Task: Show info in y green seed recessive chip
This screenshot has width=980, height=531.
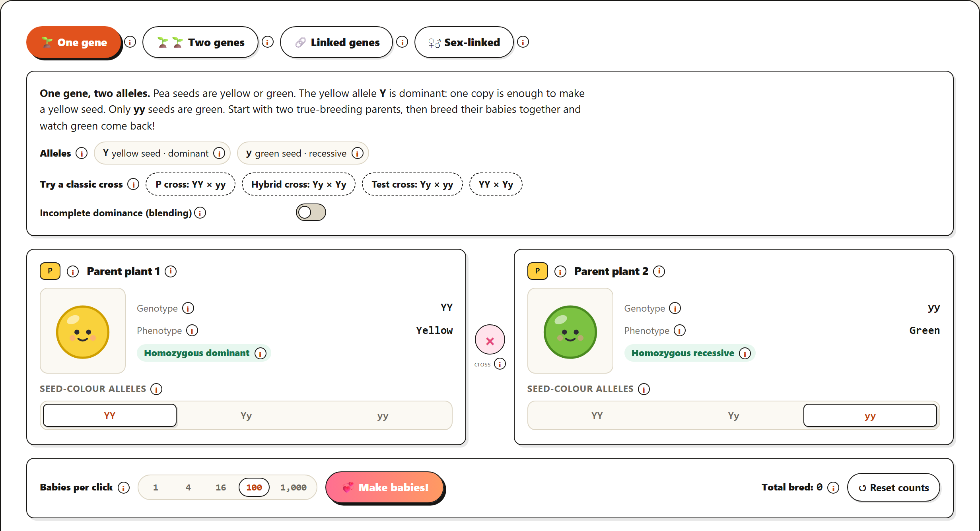Action: pos(358,153)
